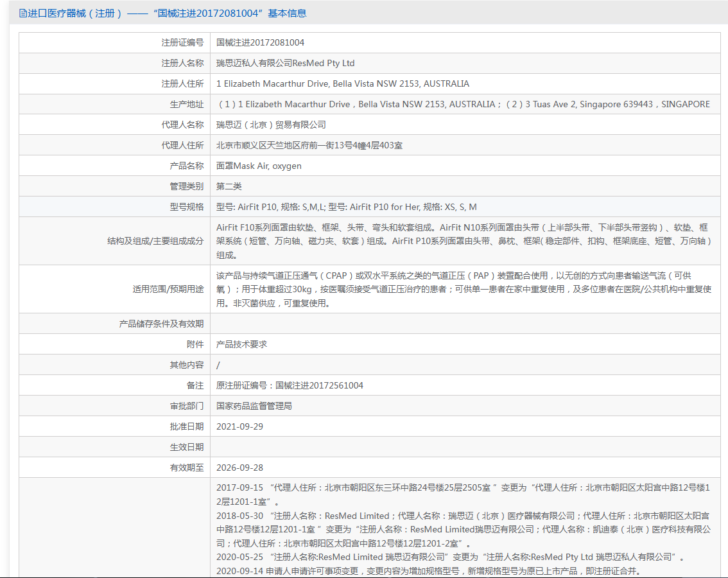Image resolution: width=728 pixels, height=578 pixels.
Task: Click the 型号规格 label
Action: tap(187, 207)
